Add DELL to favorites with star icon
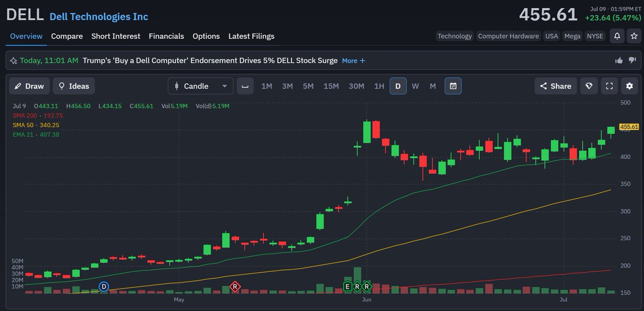 click(x=634, y=36)
